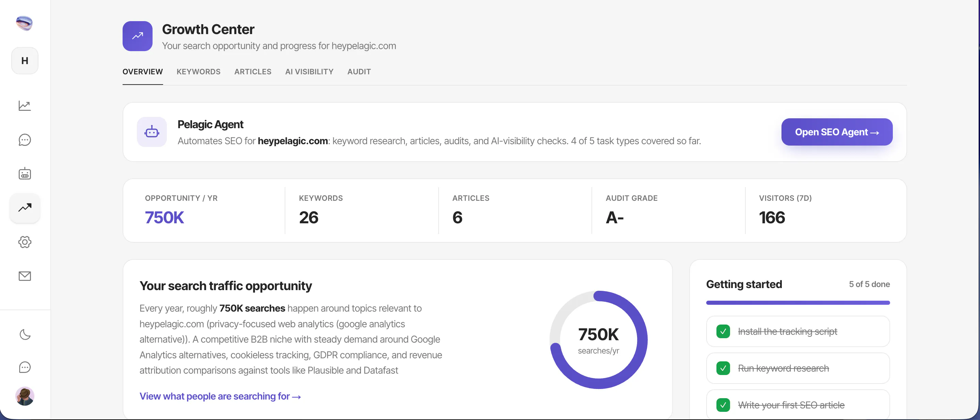The image size is (980, 420).
Task: Switch to the Audit tab
Action: pos(359,72)
